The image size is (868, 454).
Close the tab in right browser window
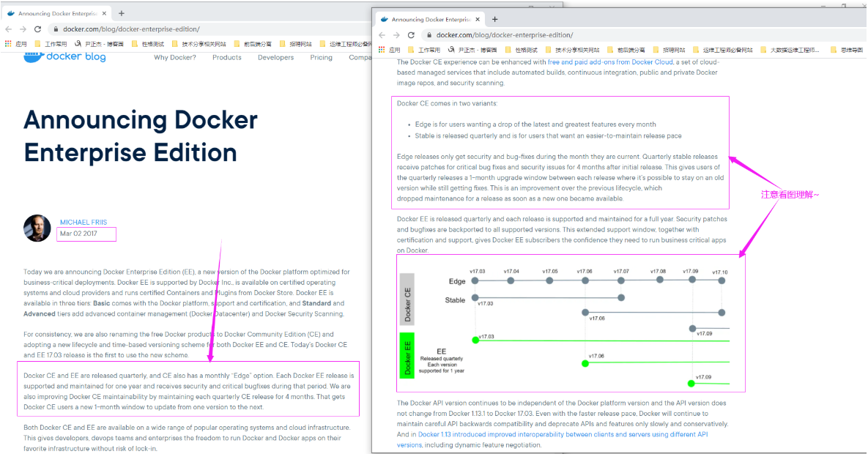(478, 19)
